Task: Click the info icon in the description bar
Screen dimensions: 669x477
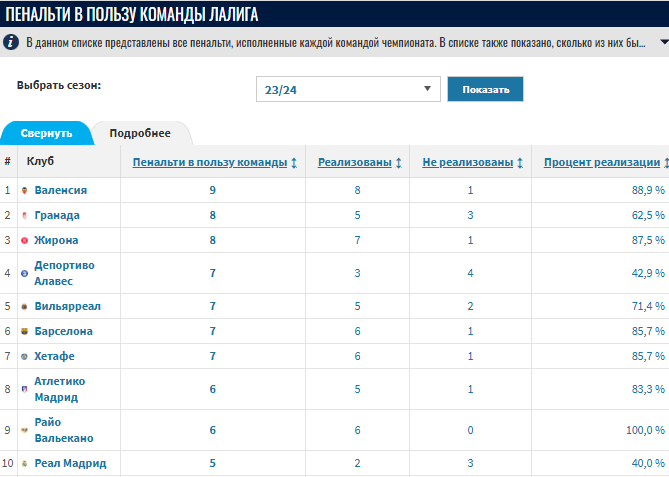Action: pyautogui.click(x=11, y=42)
